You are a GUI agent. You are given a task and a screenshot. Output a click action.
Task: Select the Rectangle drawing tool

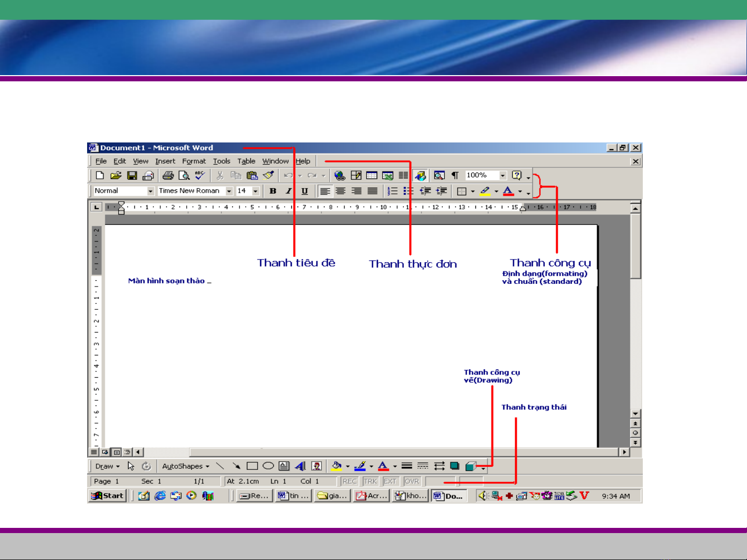(x=252, y=466)
